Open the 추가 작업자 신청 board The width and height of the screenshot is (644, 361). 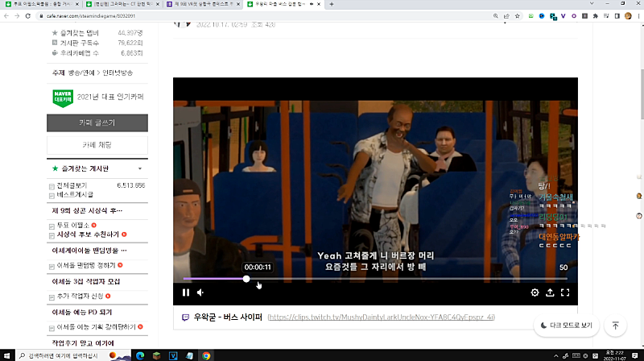point(80,296)
